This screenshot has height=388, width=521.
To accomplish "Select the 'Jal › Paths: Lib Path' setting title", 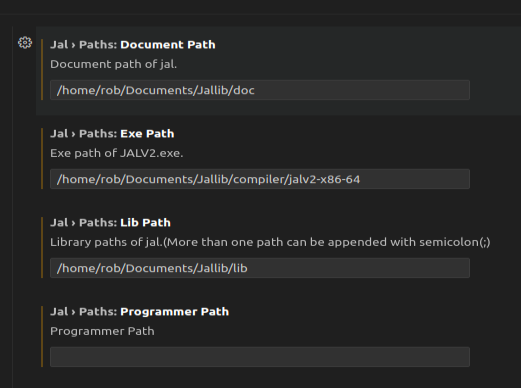I will point(110,223).
